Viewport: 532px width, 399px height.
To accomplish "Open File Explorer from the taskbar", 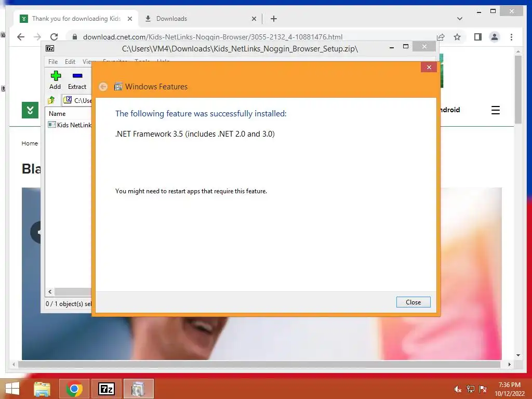I will click(x=42, y=389).
